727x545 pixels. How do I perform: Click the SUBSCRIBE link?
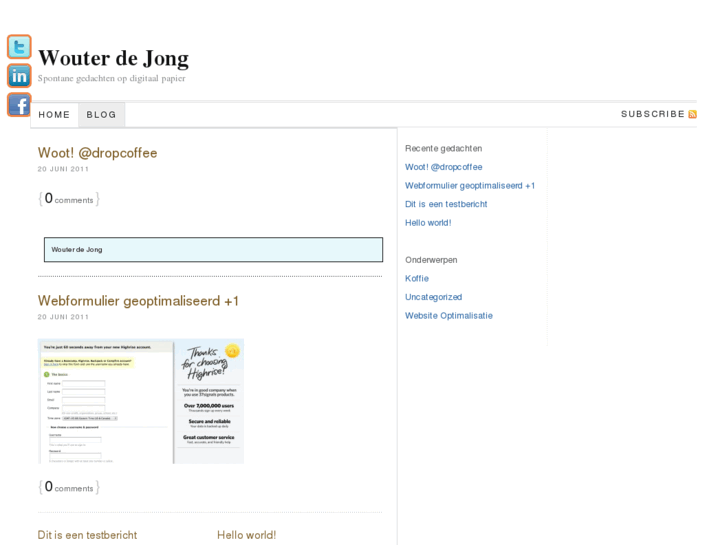click(653, 114)
